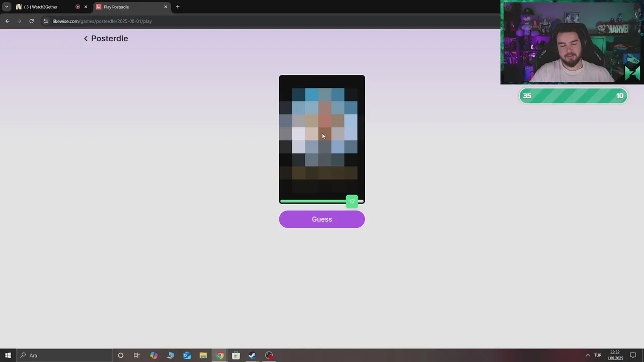Image resolution: width=644 pixels, height=362 pixels.
Task: Click the 35 score on green bar
Action: click(x=527, y=96)
